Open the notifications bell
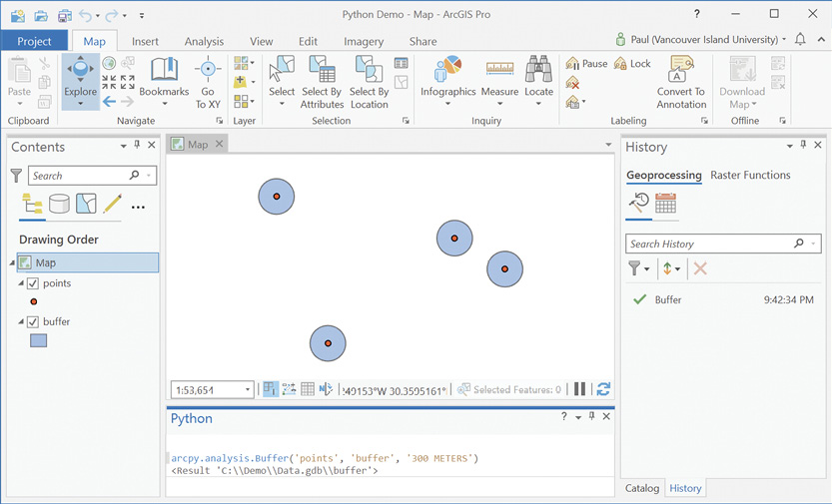 (x=800, y=39)
